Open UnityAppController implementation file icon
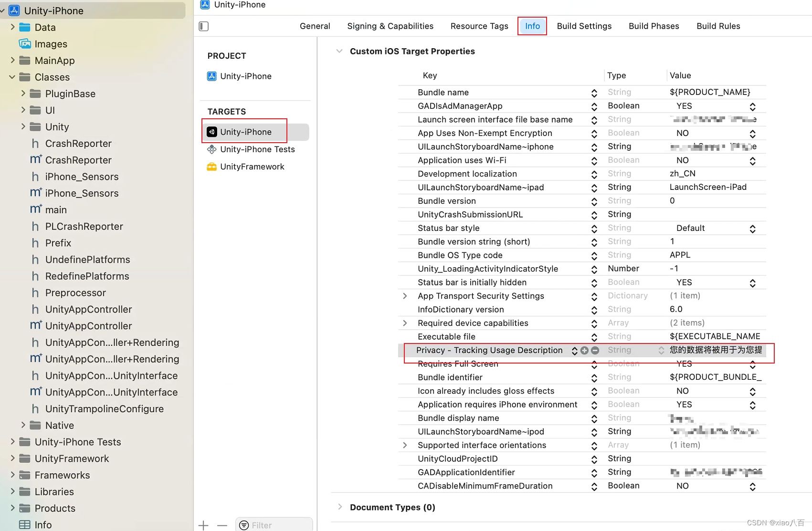The image size is (812, 531). (x=36, y=326)
